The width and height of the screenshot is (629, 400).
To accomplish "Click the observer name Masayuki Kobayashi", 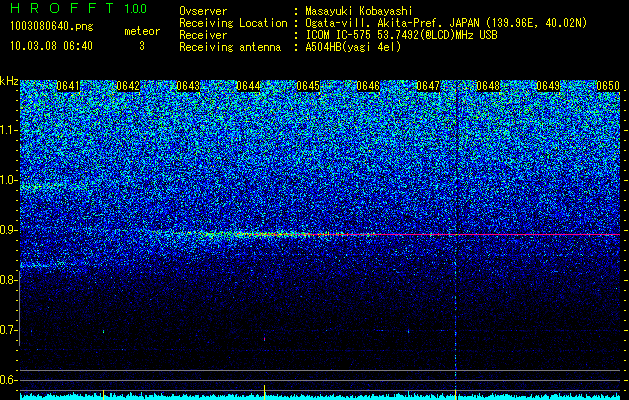I will click(359, 11).
